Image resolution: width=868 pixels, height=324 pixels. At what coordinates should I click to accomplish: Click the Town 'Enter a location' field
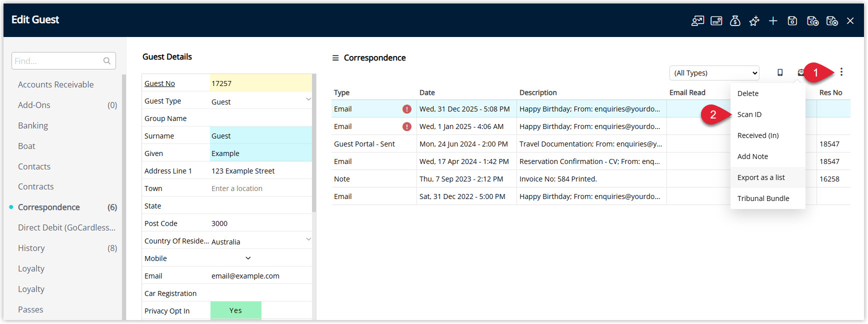pos(260,188)
